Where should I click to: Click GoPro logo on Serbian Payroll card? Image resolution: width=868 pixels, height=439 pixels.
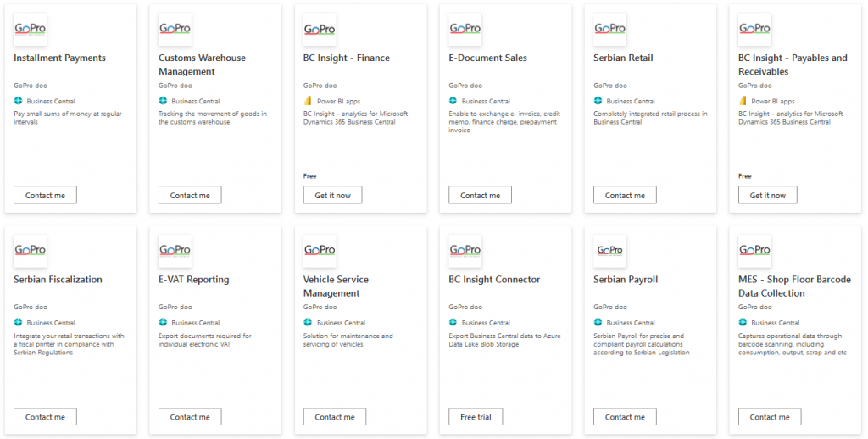click(610, 251)
